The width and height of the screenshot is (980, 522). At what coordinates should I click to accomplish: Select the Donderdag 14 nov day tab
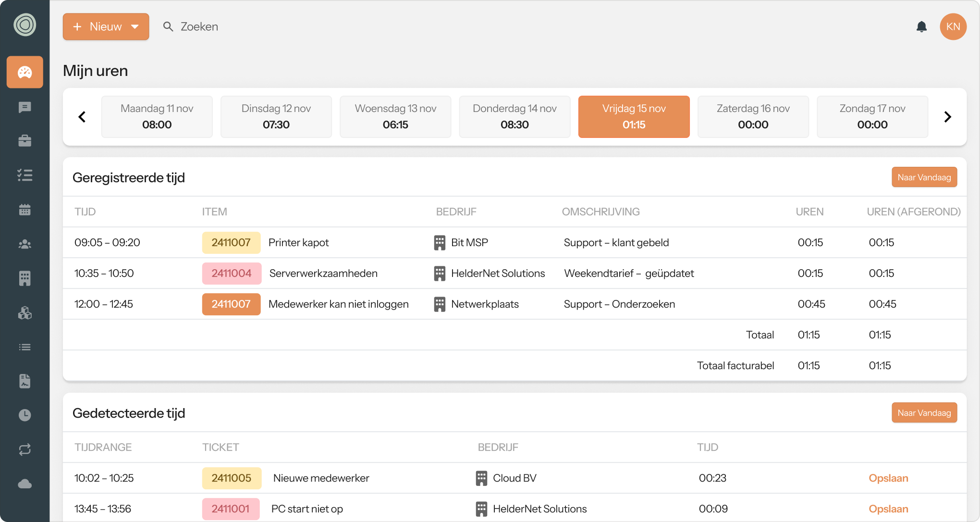[x=514, y=117]
